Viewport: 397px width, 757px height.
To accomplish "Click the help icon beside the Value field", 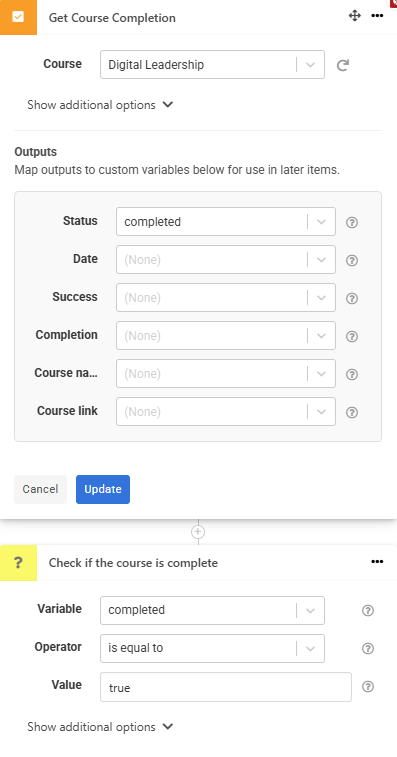I will pyautogui.click(x=368, y=687).
